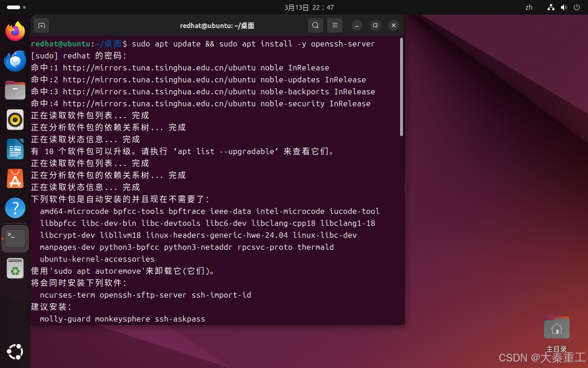Click 'thermald' package name
This screenshot has width=588, height=368.
(316, 247)
